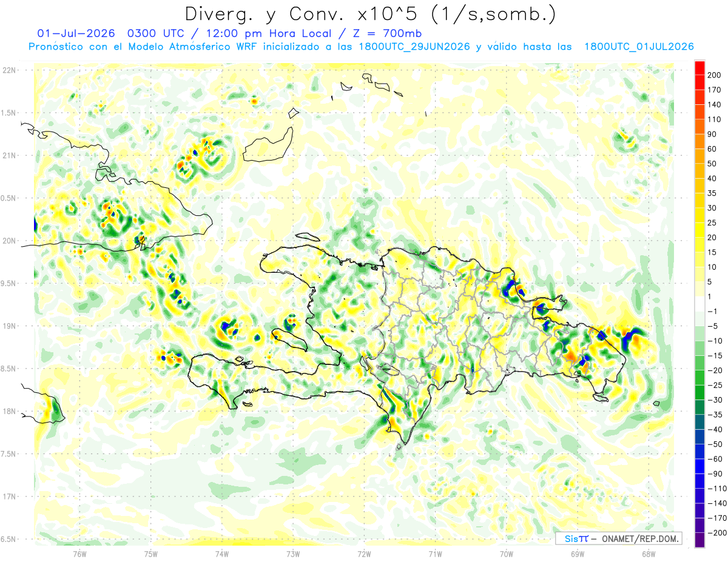The image size is (728, 562).
Task: Click the longitude label '69W'
Action: (577, 554)
